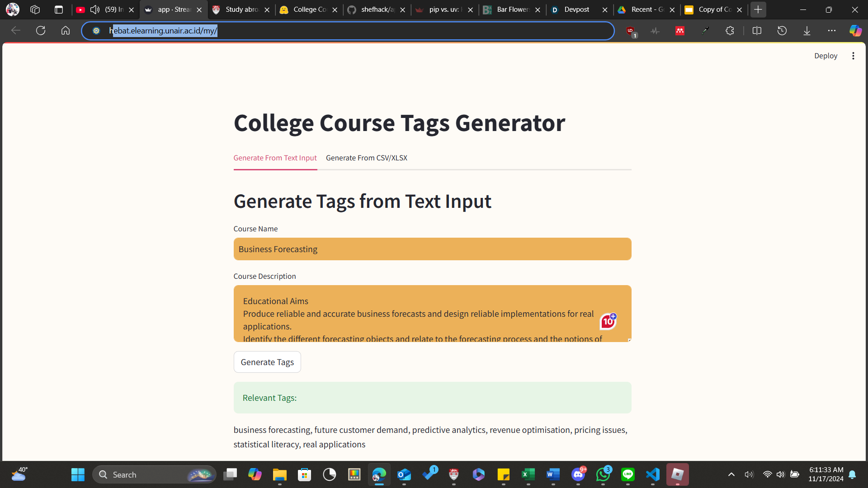This screenshot has height=488, width=868.
Task: Open the uBlock Origin extension icon
Action: [x=630, y=31]
